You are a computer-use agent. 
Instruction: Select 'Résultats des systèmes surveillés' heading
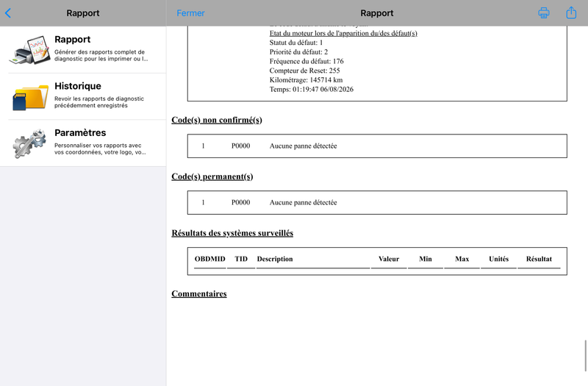[x=232, y=233]
